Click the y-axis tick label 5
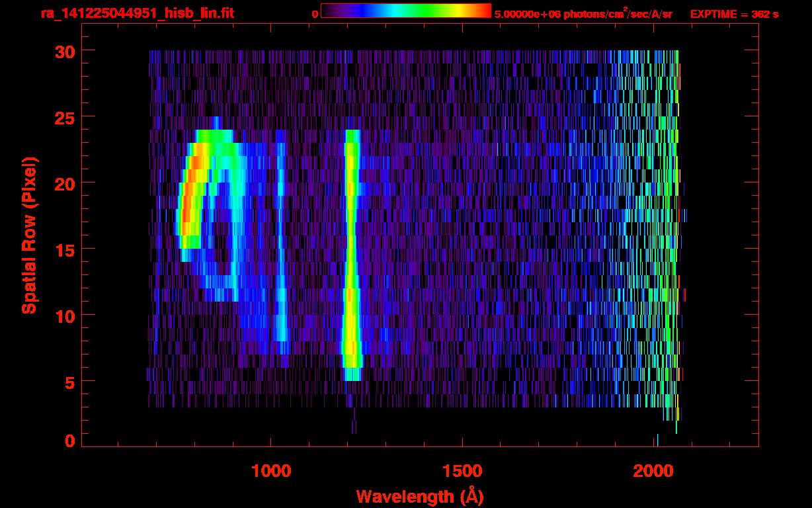Image resolution: width=812 pixels, height=508 pixels. (69, 382)
